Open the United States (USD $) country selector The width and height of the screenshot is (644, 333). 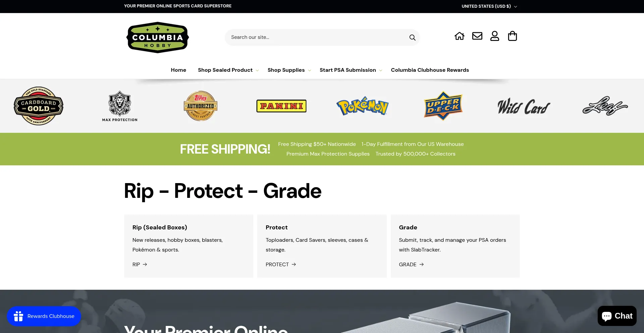489,6
